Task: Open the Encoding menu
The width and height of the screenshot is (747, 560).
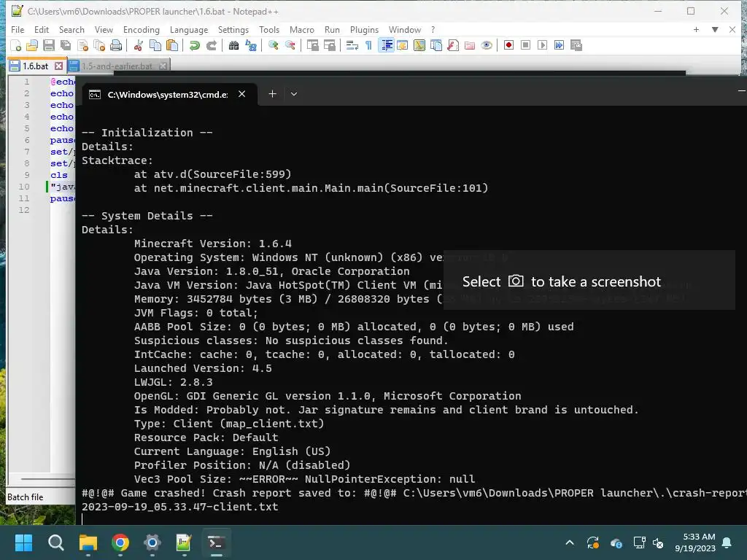Action: tap(142, 29)
